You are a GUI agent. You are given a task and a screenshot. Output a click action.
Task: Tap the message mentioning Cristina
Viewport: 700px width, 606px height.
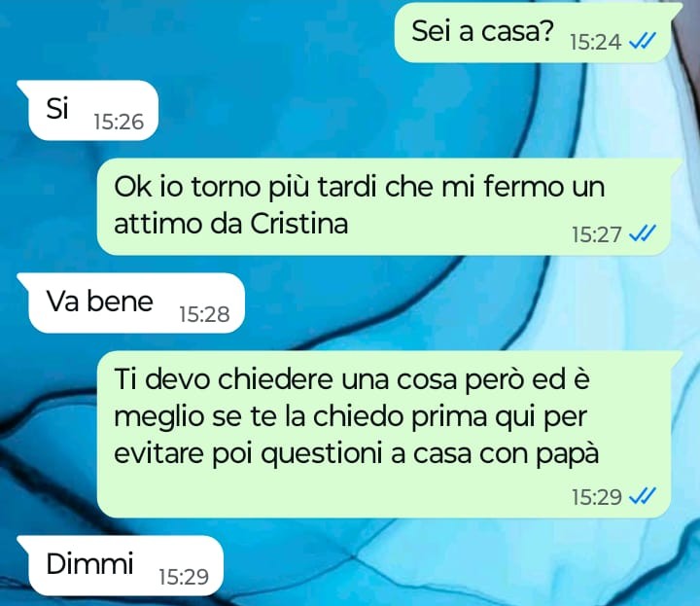point(384,207)
